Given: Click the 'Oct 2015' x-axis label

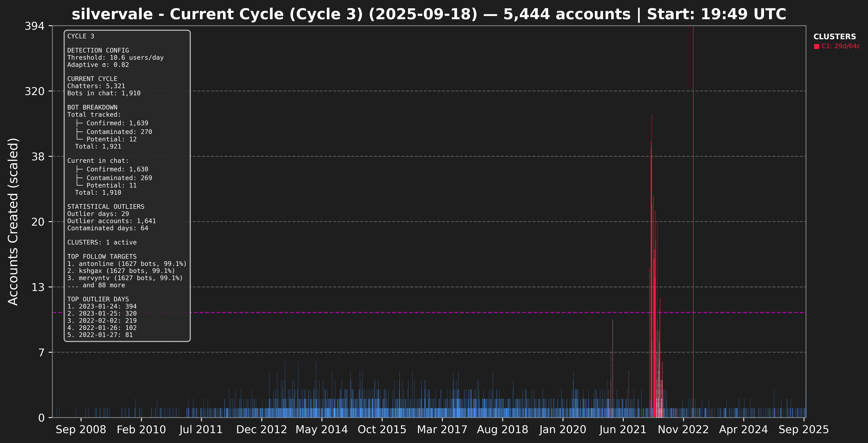Looking at the screenshot, I should point(382,430).
